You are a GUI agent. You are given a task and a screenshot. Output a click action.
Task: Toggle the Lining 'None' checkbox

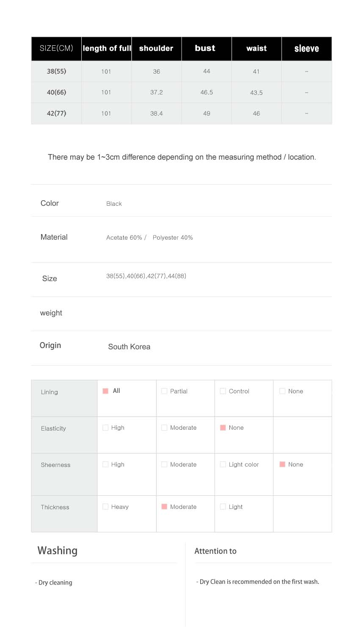[282, 391]
